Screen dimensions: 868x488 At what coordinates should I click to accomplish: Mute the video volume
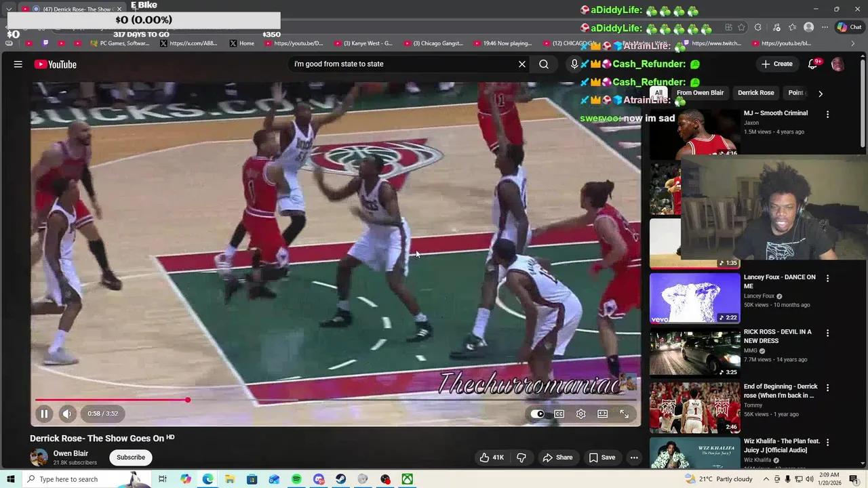click(67, 413)
